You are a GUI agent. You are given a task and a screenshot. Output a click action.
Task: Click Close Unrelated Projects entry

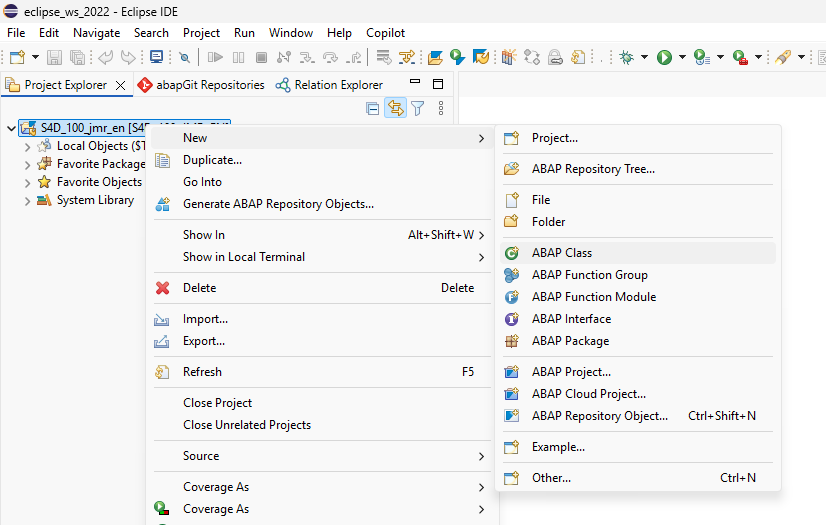click(322, 425)
